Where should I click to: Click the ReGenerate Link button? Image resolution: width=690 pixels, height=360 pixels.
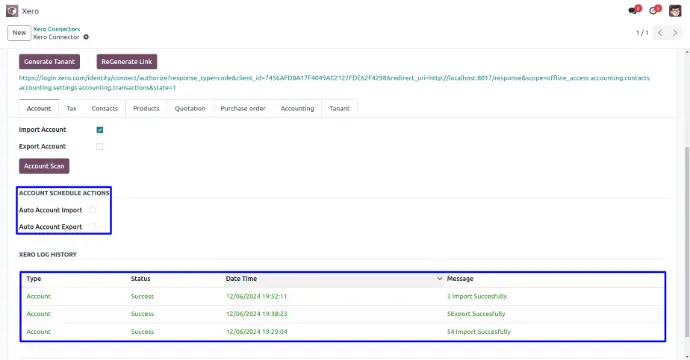127,62
